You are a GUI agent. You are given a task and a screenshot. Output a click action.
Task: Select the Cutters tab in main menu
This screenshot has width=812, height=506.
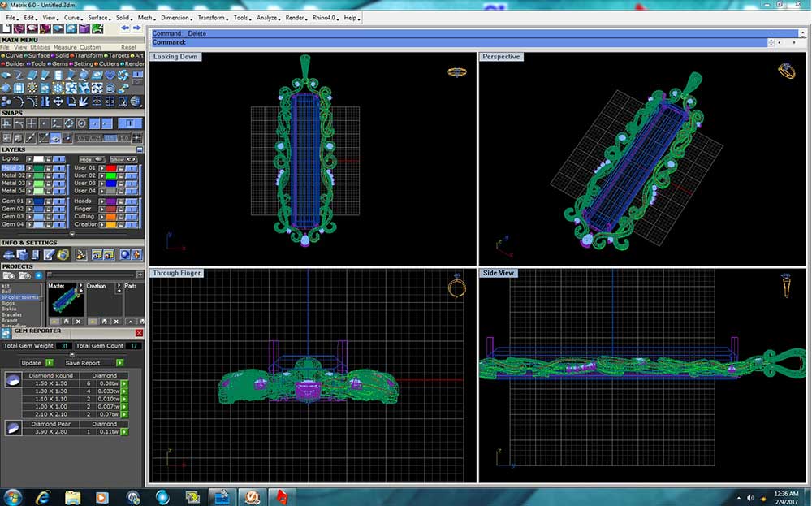[109, 63]
